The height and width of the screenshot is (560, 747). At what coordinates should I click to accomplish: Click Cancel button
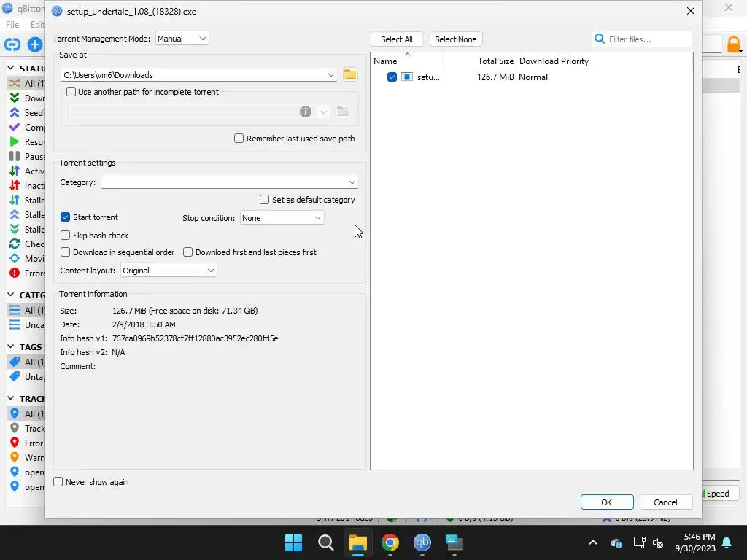coord(665,502)
